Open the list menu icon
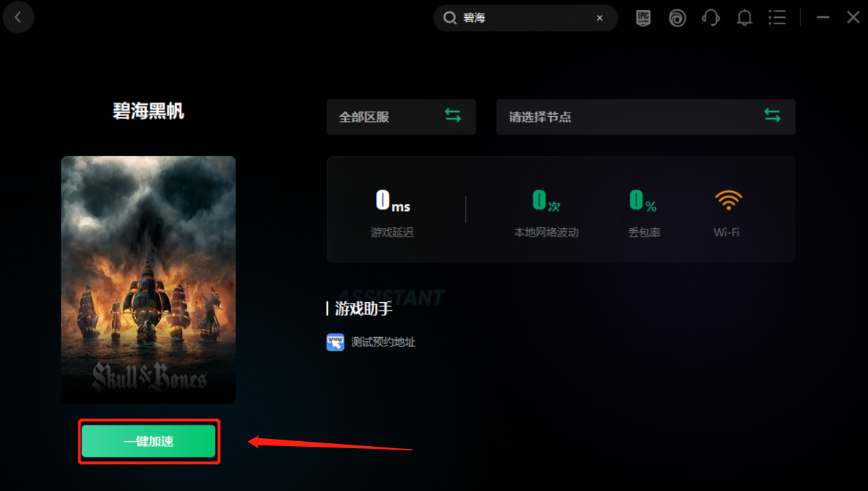Image resolution: width=868 pixels, height=491 pixels. pyautogui.click(x=778, y=18)
